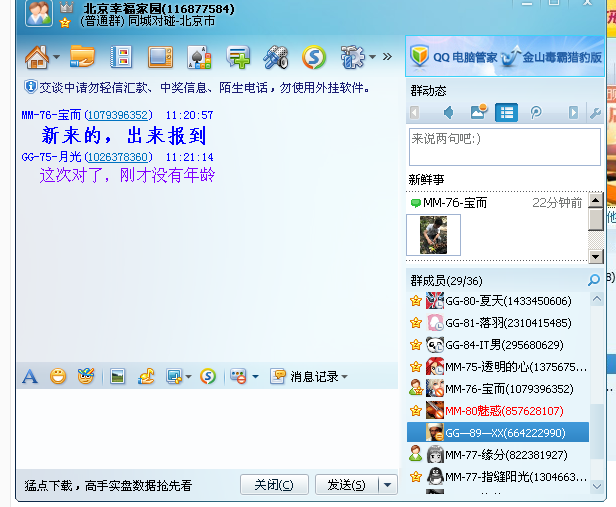Screen dimensions: 616x507
Task: Click the 关闭(C) button
Action: (274, 485)
